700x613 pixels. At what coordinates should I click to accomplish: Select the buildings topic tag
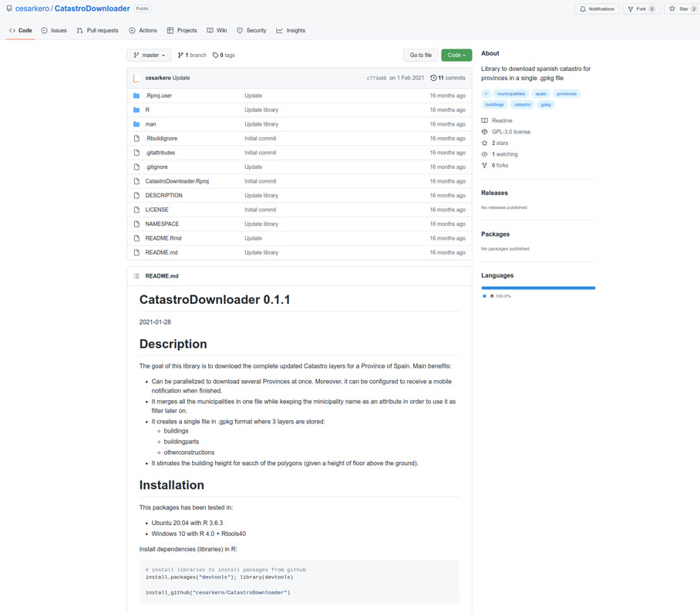(x=495, y=104)
